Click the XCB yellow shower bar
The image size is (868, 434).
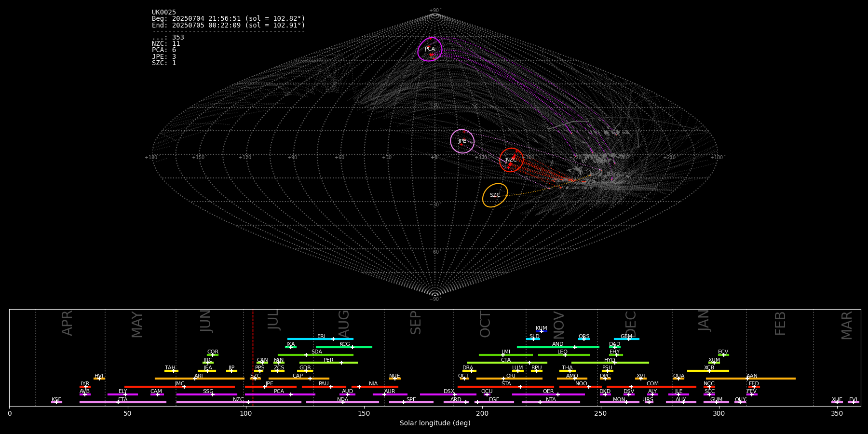tap(708, 371)
